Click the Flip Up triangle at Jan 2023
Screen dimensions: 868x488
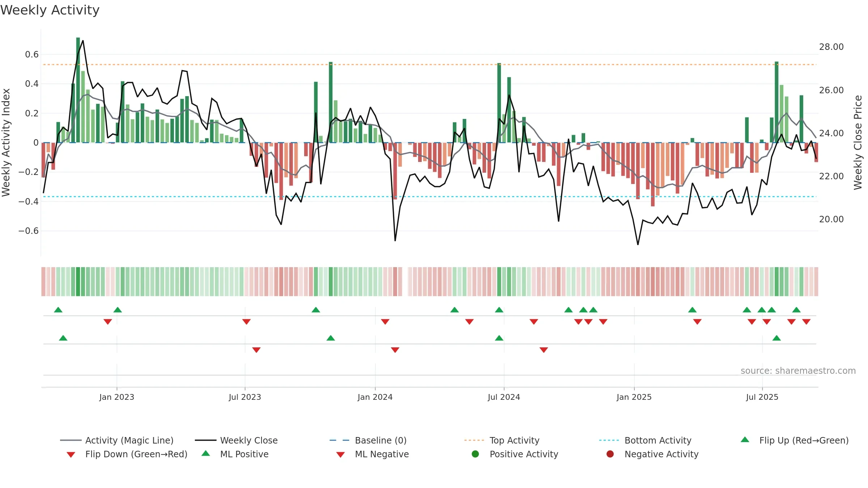coord(118,310)
